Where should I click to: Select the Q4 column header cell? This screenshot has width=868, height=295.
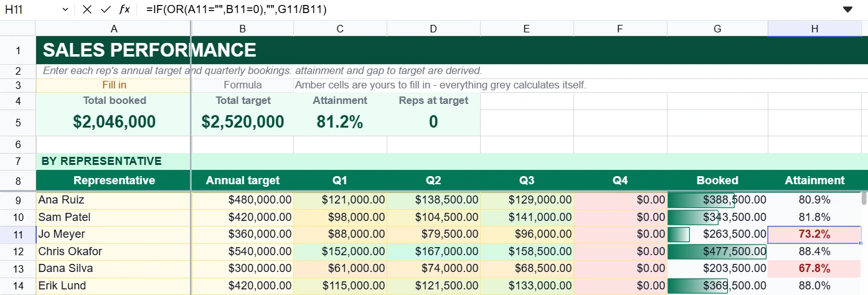point(620,180)
